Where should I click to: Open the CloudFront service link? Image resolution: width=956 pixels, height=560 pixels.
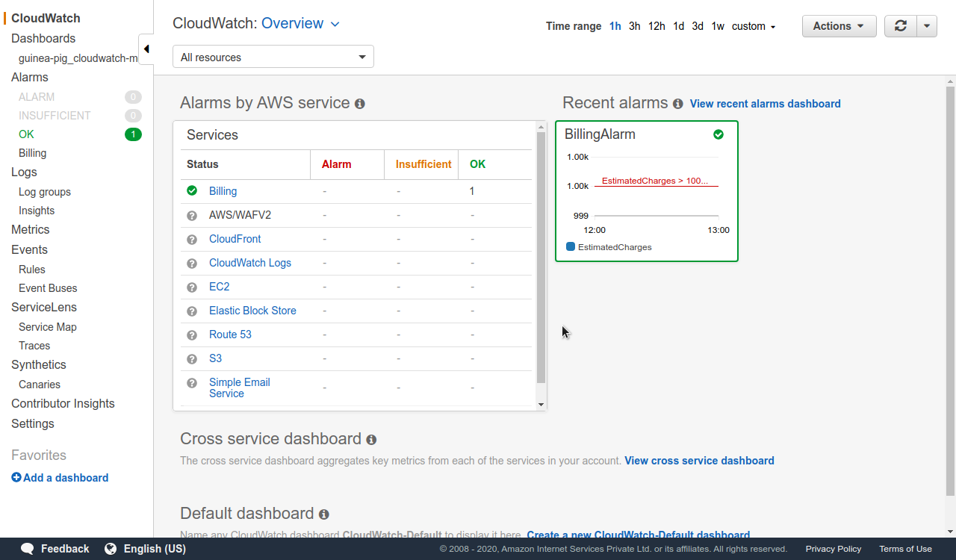click(235, 239)
